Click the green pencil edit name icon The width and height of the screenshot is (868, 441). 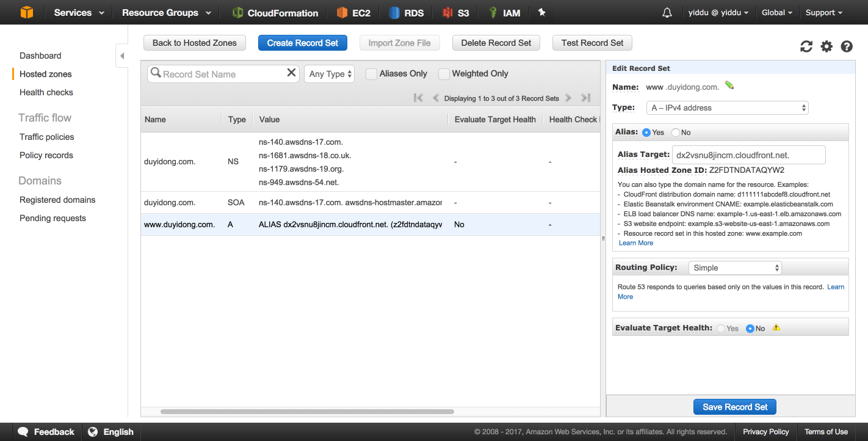(729, 86)
